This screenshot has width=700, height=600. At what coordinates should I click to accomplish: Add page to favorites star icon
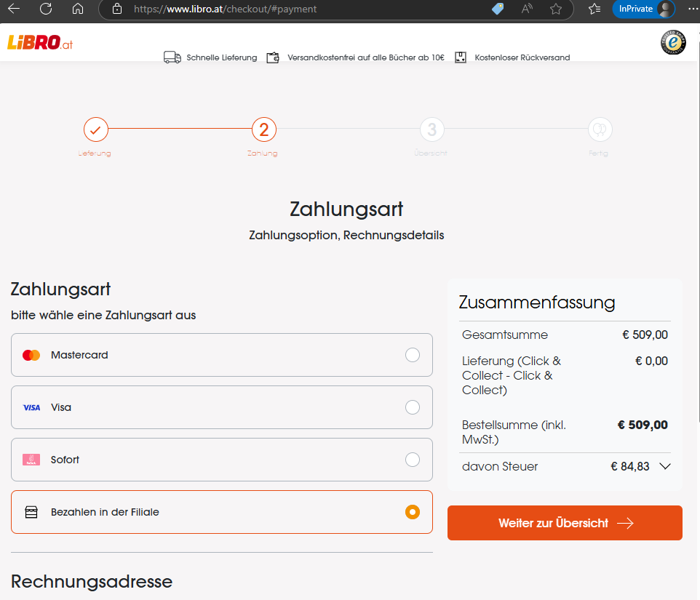(556, 9)
